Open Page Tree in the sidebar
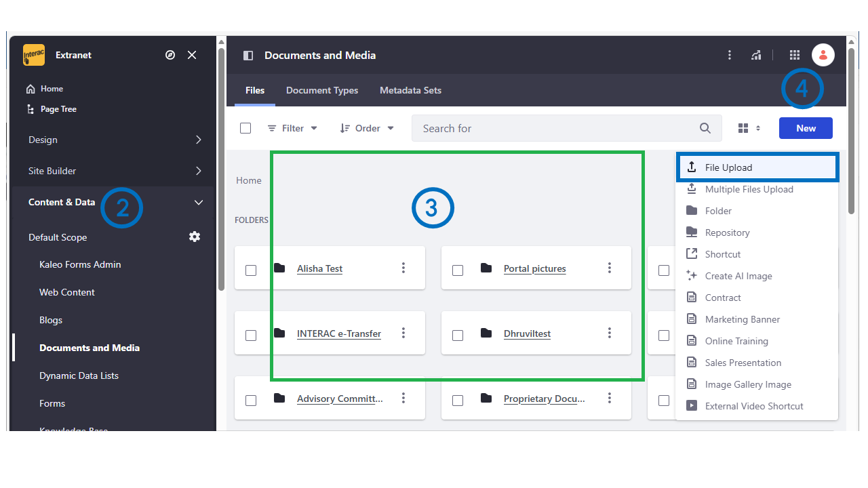 point(52,109)
